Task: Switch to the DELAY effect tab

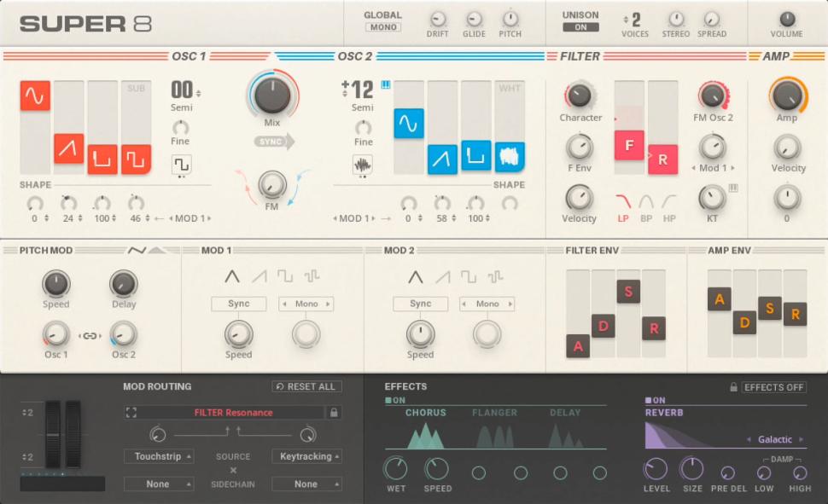Action: pyautogui.click(x=568, y=413)
